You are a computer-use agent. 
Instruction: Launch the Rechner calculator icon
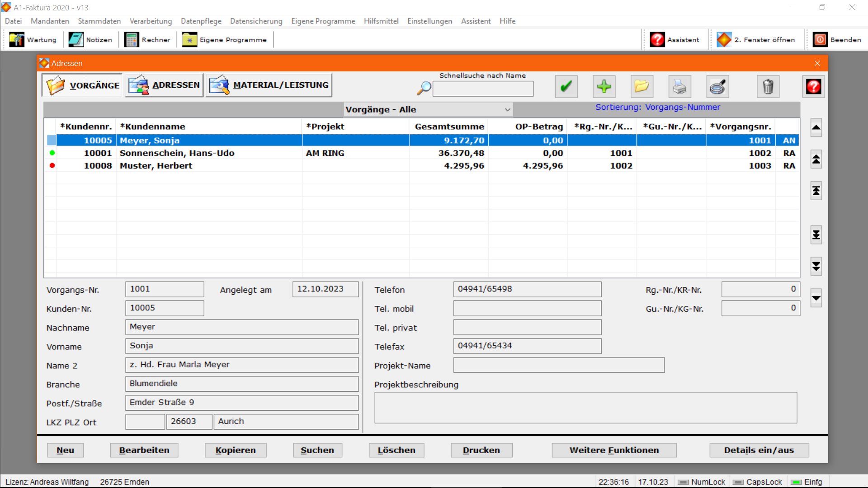[147, 40]
